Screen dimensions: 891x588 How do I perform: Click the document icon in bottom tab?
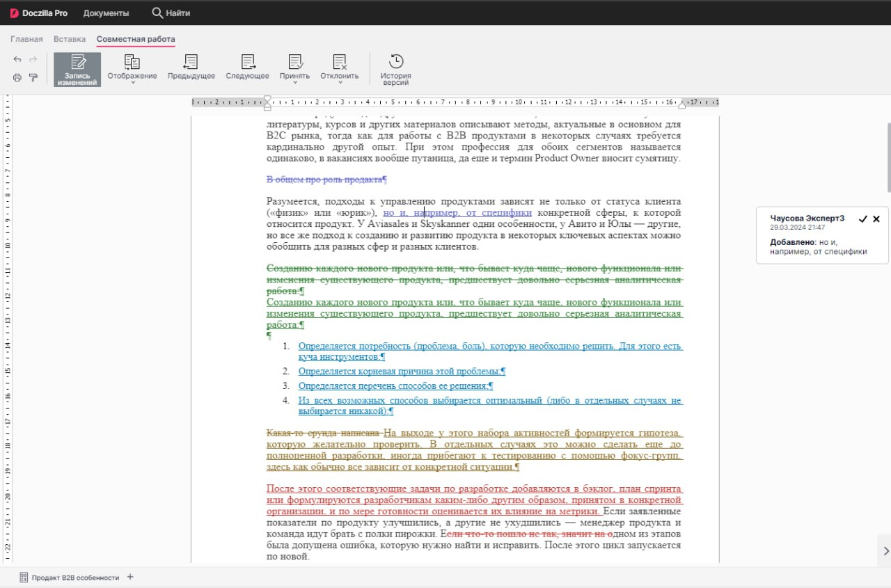pos(24,578)
